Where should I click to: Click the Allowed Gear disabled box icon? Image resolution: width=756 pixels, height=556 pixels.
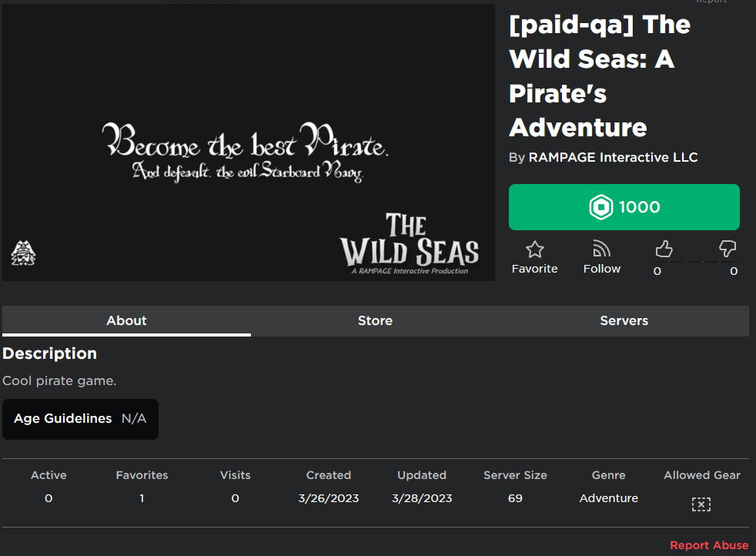point(701,504)
